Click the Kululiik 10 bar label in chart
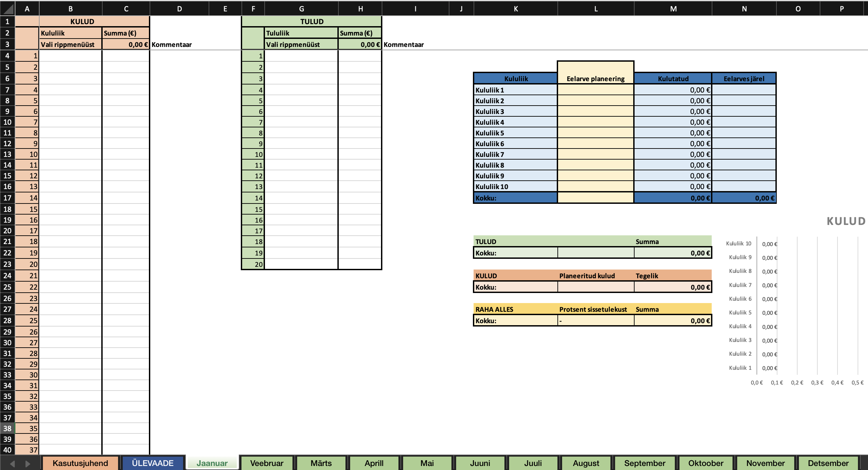This screenshot has width=868, height=470. (738, 243)
